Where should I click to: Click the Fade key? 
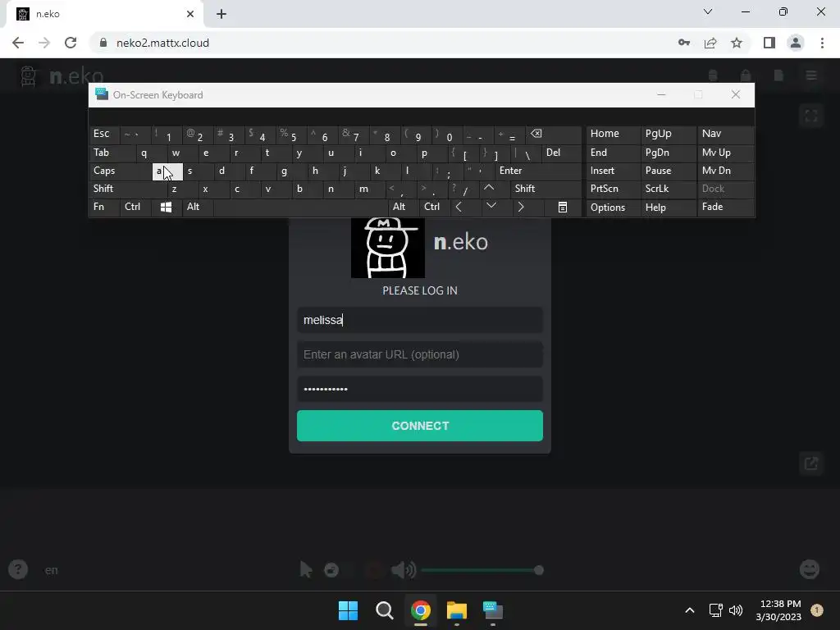pos(725,208)
